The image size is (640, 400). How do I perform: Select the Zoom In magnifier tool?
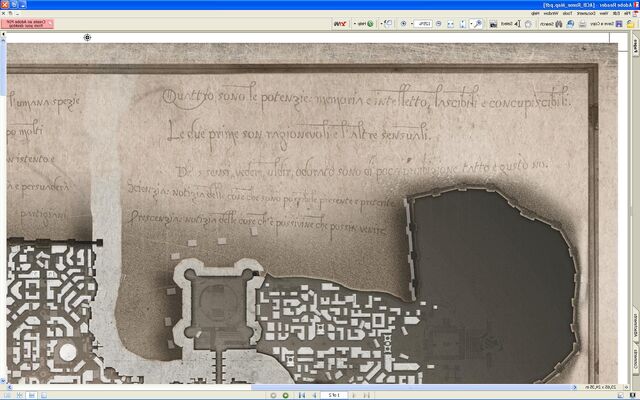[478, 24]
